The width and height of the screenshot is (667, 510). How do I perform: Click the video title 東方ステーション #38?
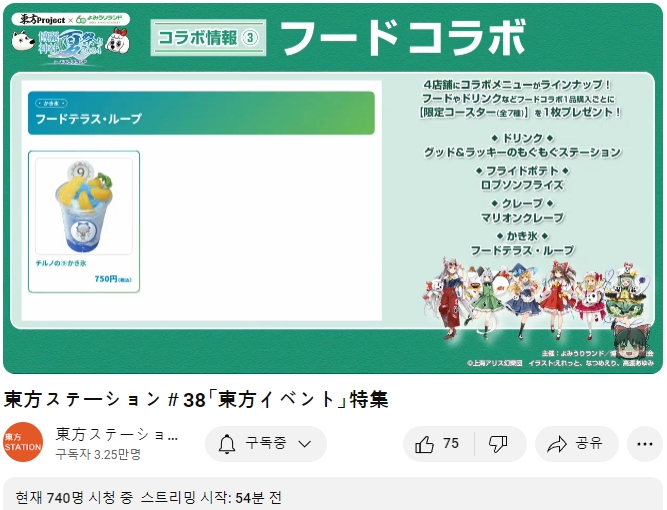pyautogui.click(x=196, y=400)
